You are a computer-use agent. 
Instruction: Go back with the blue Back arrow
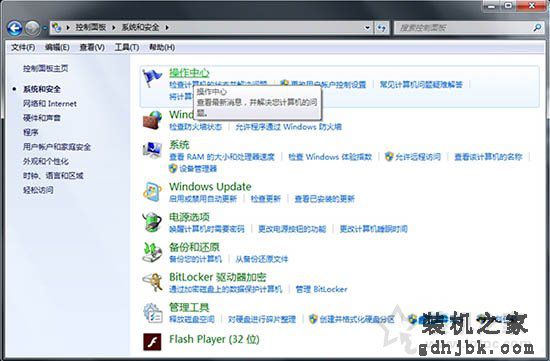[x=15, y=28]
